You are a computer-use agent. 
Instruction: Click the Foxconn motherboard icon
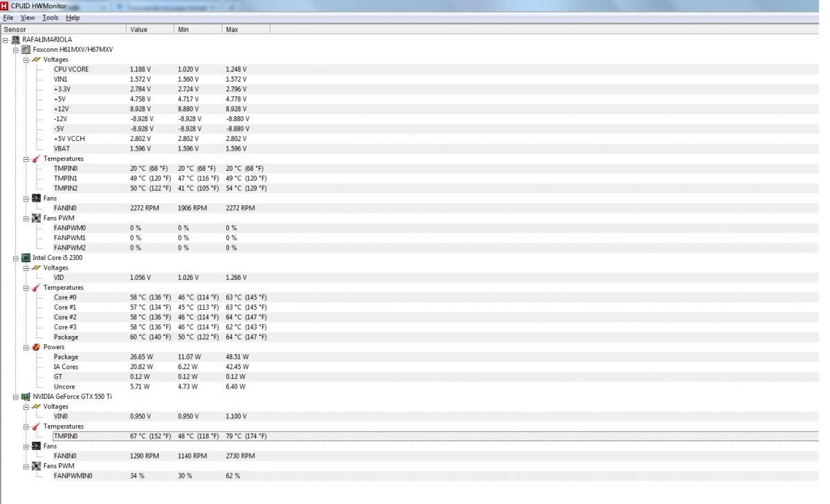coord(26,50)
